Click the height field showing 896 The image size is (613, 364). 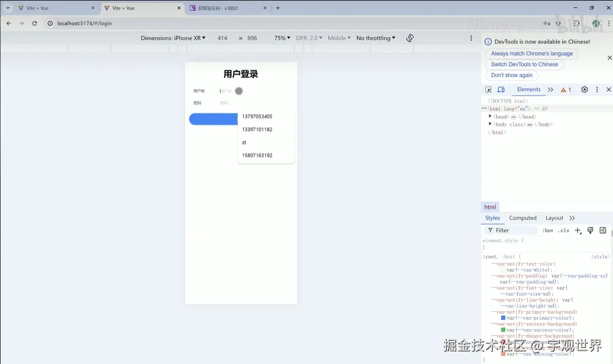252,38
